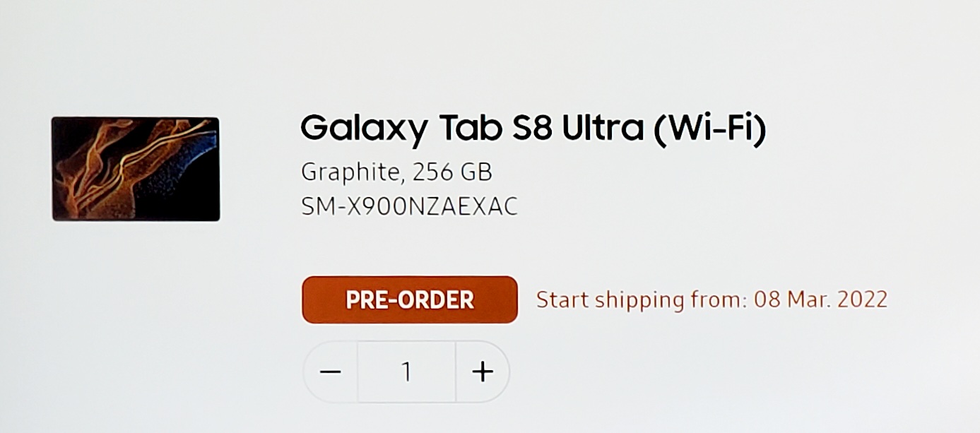
Task: Add one more tablet with the + stepper
Action: 483,372
